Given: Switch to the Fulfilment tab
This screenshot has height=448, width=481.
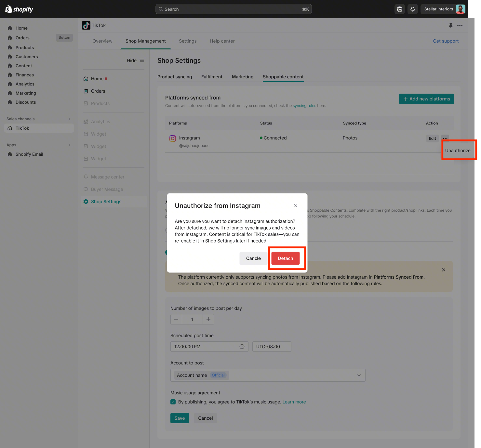Looking at the screenshot, I should [x=212, y=77].
